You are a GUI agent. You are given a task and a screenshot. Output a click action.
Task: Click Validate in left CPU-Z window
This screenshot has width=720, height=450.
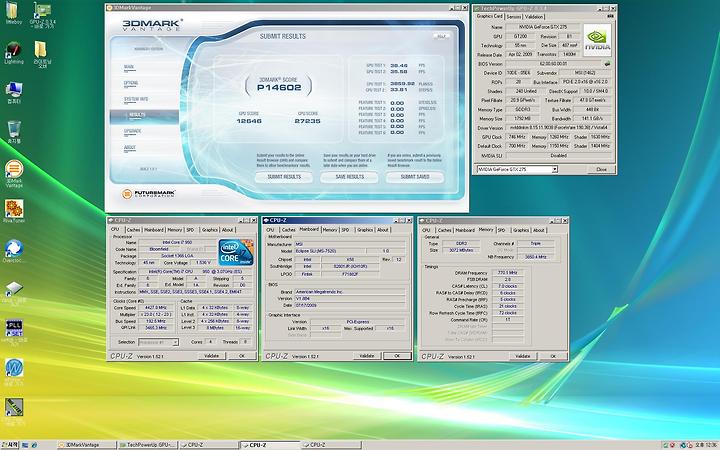tap(211, 356)
